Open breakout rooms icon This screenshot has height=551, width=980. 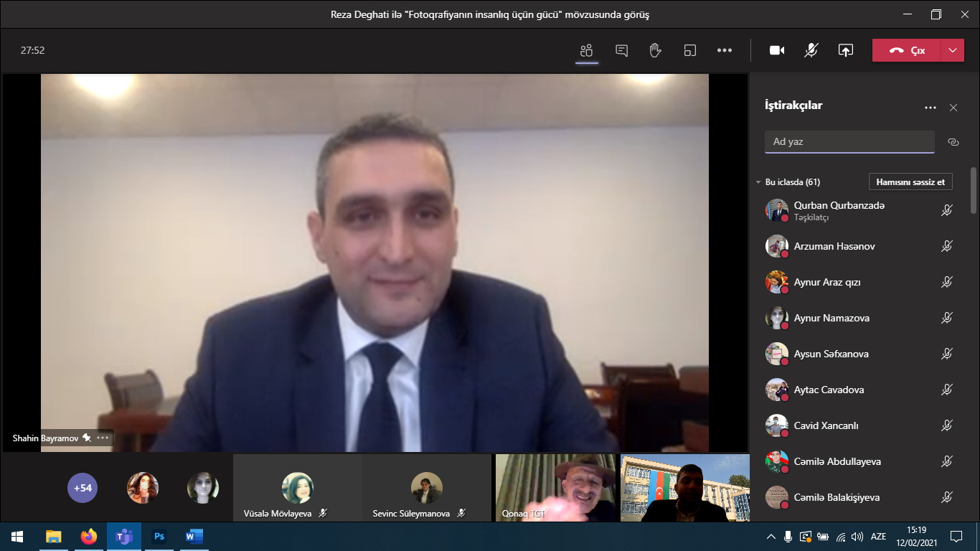coord(690,50)
